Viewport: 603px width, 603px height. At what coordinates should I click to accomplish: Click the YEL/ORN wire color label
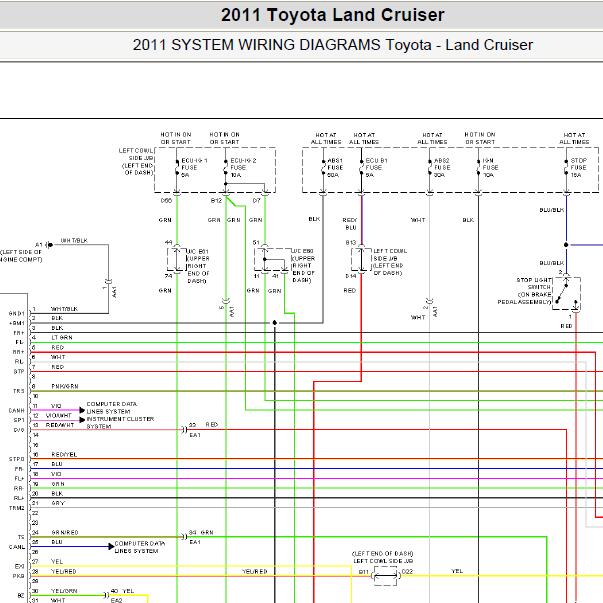pyautogui.click(x=64, y=591)
